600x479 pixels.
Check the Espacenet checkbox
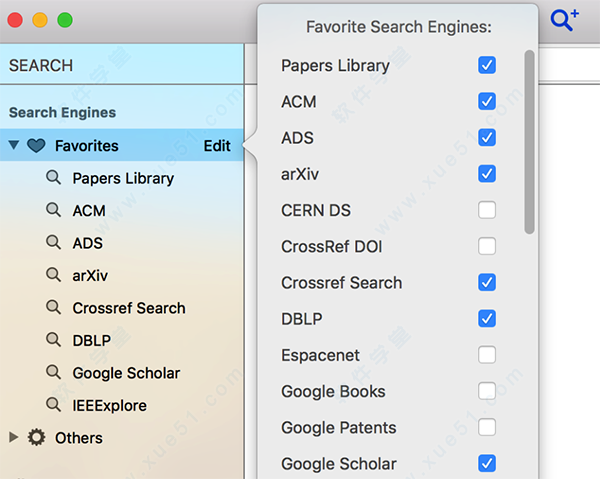pyautogui.click(x=487, y=355)
